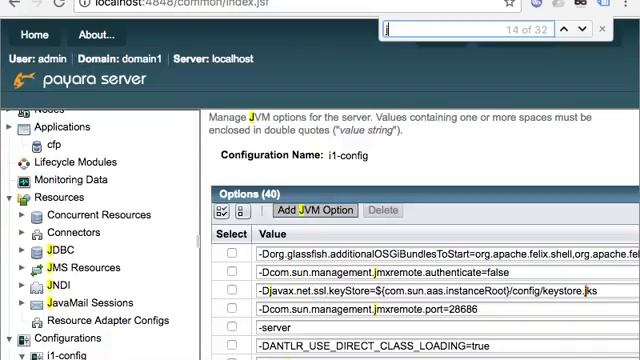Screen dimensions: 640x360
Task: Check the jmxremote.port=28686 option
Action: click(232, 308)
